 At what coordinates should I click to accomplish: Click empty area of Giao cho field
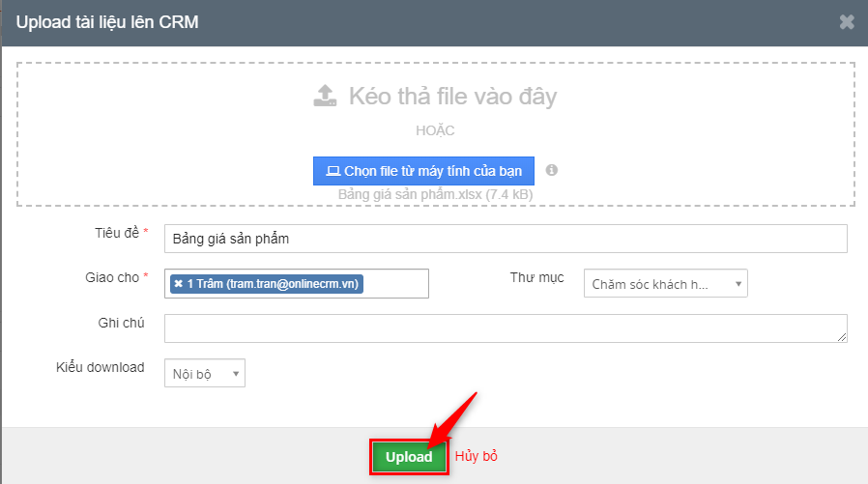coord(396,283)
